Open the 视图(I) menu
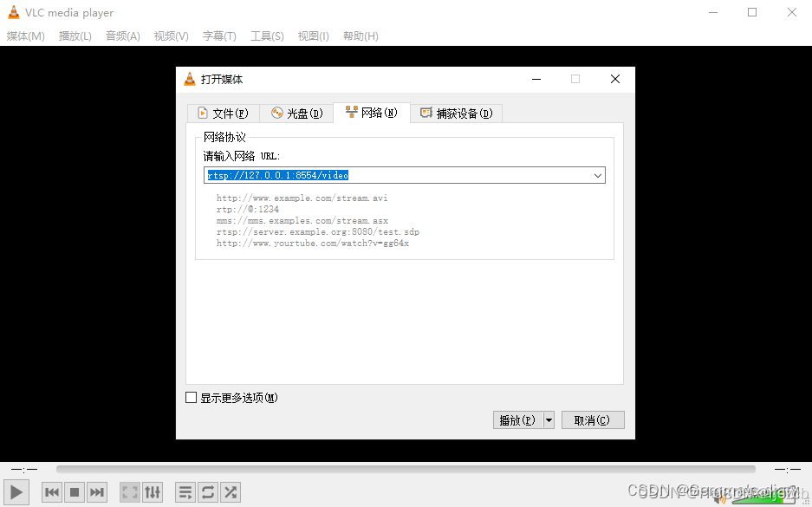 point(314,36)
